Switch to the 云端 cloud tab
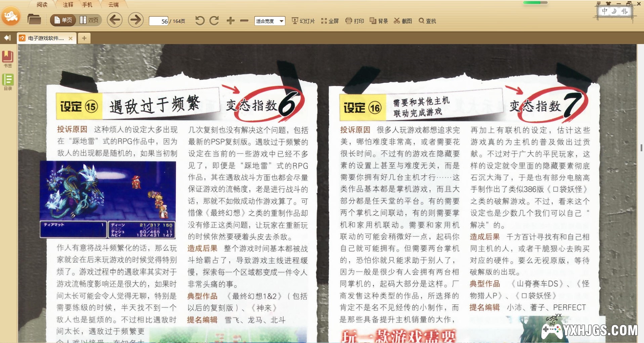 tap(113, 5)
